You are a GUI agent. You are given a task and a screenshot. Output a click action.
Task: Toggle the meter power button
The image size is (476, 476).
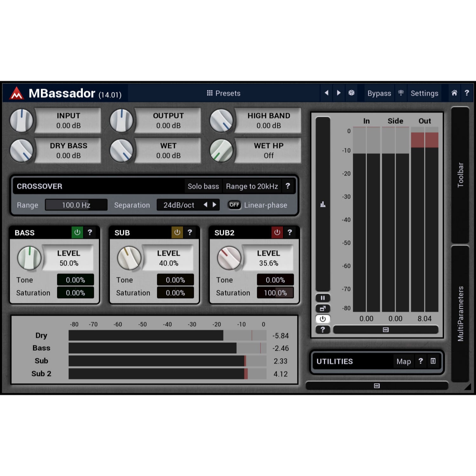click(323, 319)
